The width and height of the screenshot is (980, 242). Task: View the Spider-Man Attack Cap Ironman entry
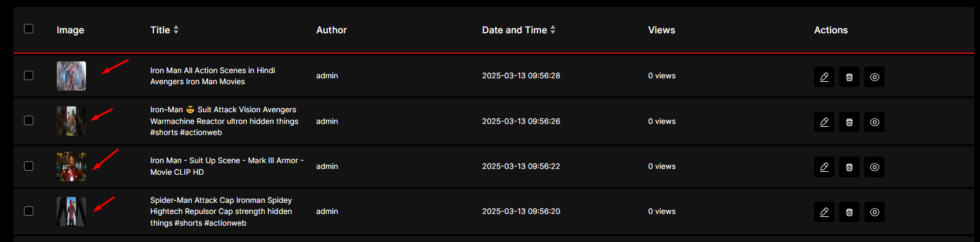(874, 212)
